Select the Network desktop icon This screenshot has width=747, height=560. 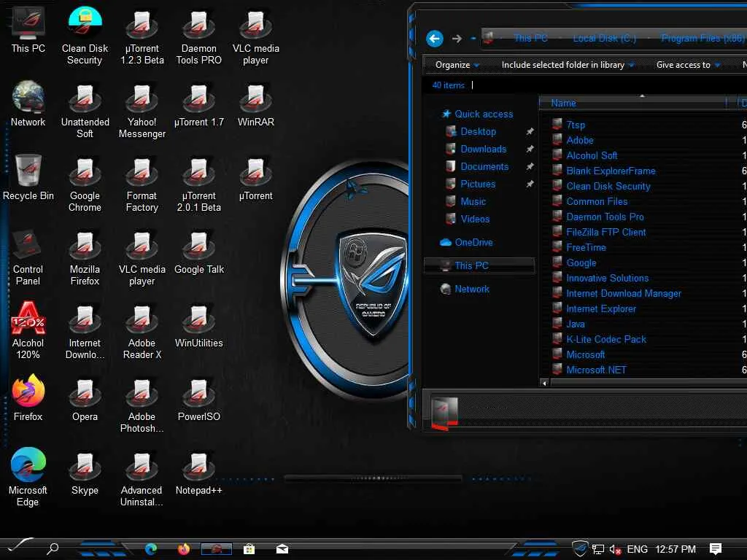28,104
